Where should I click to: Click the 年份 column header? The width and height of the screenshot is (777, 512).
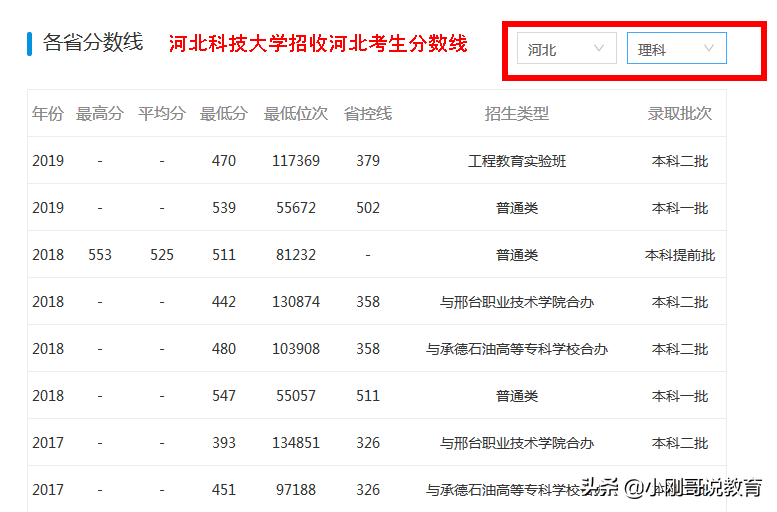[48, 114]
